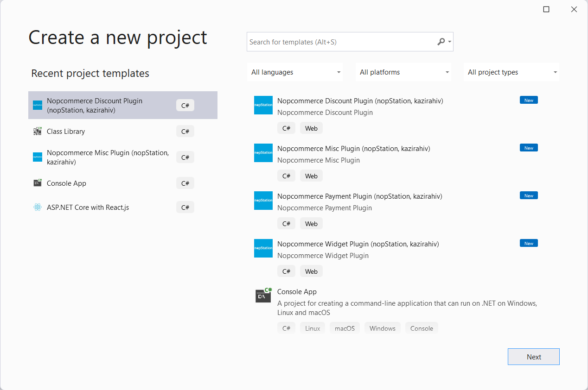
Task: Click Recent project templates heading
Action: 90,73
